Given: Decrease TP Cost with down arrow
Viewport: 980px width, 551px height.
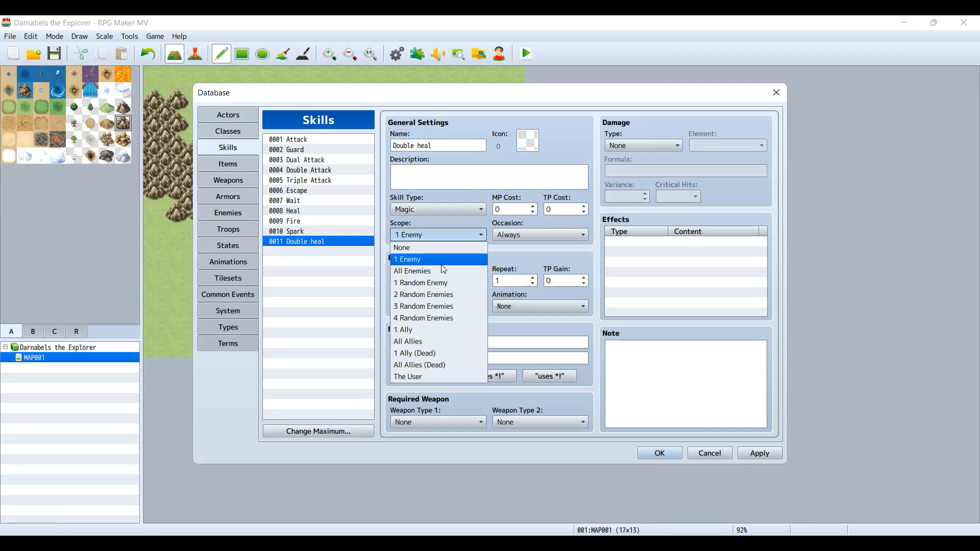Looking at the screenshot, I should coord(584,212).
